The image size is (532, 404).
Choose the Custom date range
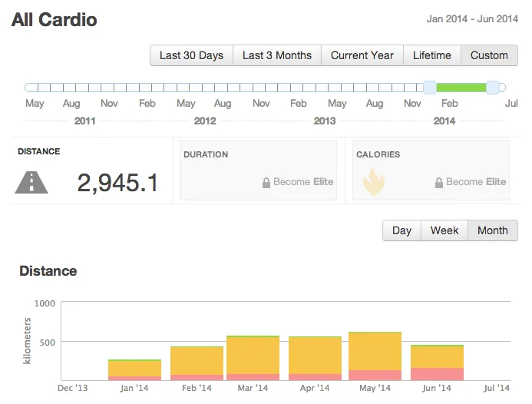click(x=489, y=55)
